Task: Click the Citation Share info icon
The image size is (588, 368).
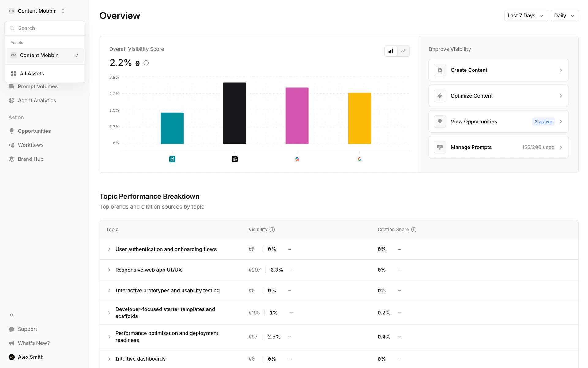Action: pos(413,229)
